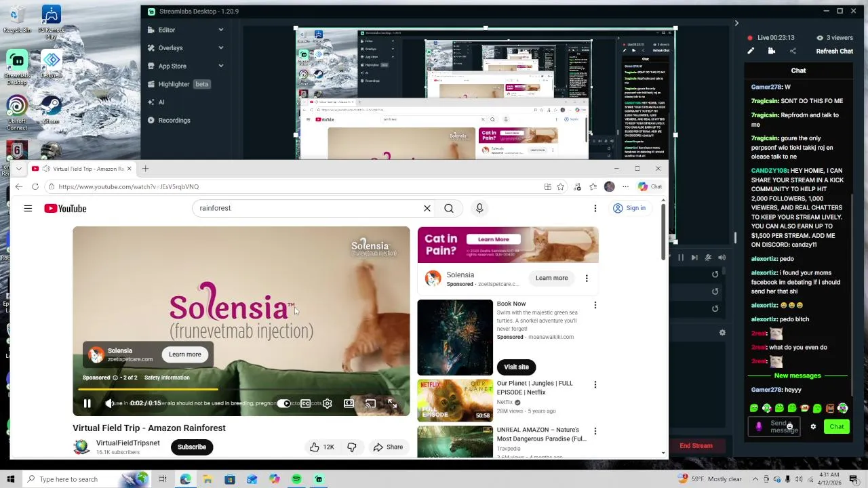Focus the YouTube search box
This screenshot has height=488, width=868.
[x=309, y=208]
